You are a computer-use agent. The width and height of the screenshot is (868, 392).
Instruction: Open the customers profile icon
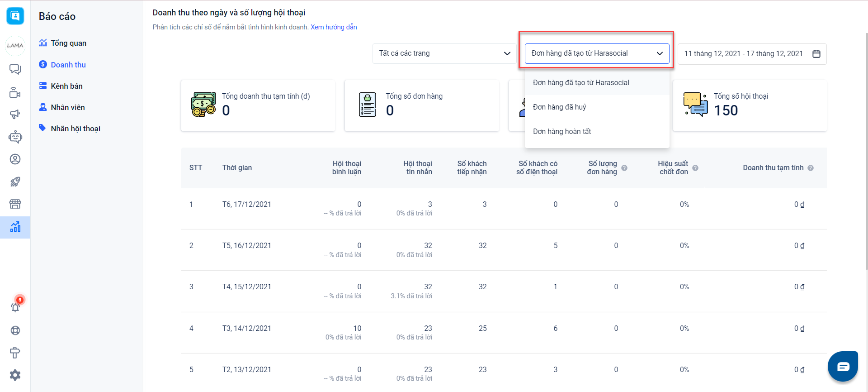(x=15, y=159)
